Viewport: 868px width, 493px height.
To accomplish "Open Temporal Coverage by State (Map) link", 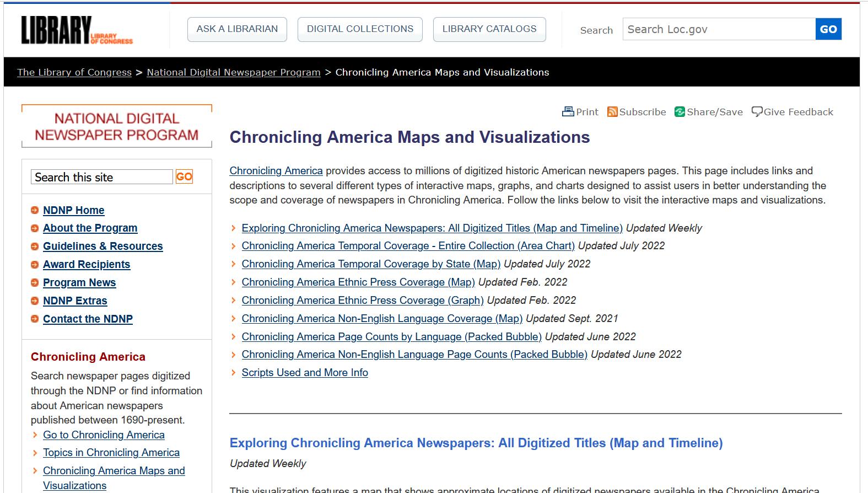I will pyautogui.click(x=371, y=264).
